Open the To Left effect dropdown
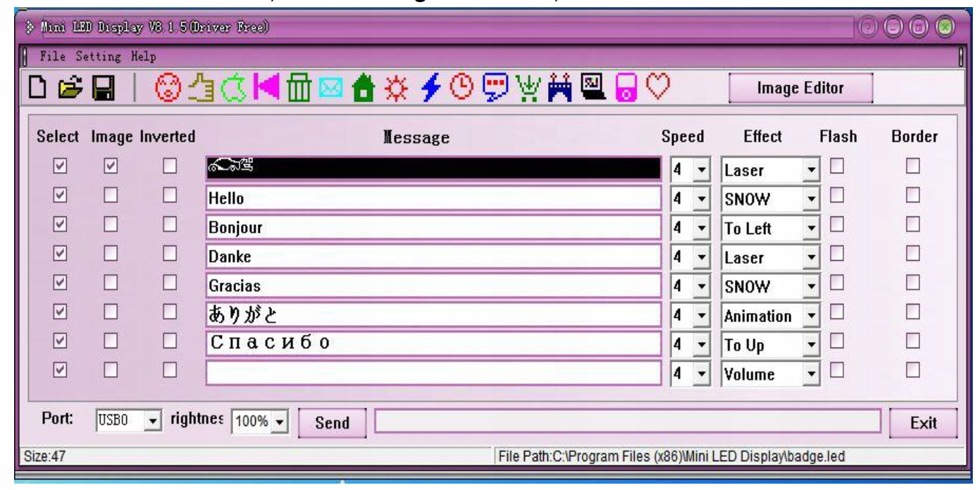980x490 pixels. tap(812, 230)
